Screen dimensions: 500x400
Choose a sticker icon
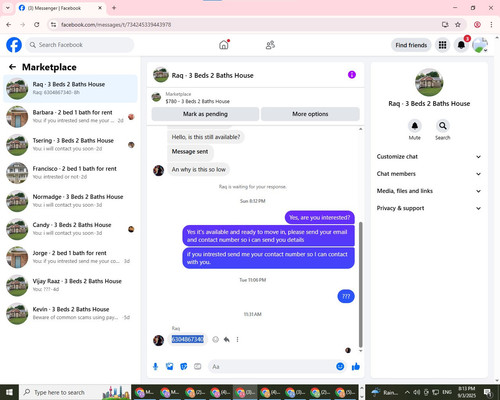pos(184,367)
